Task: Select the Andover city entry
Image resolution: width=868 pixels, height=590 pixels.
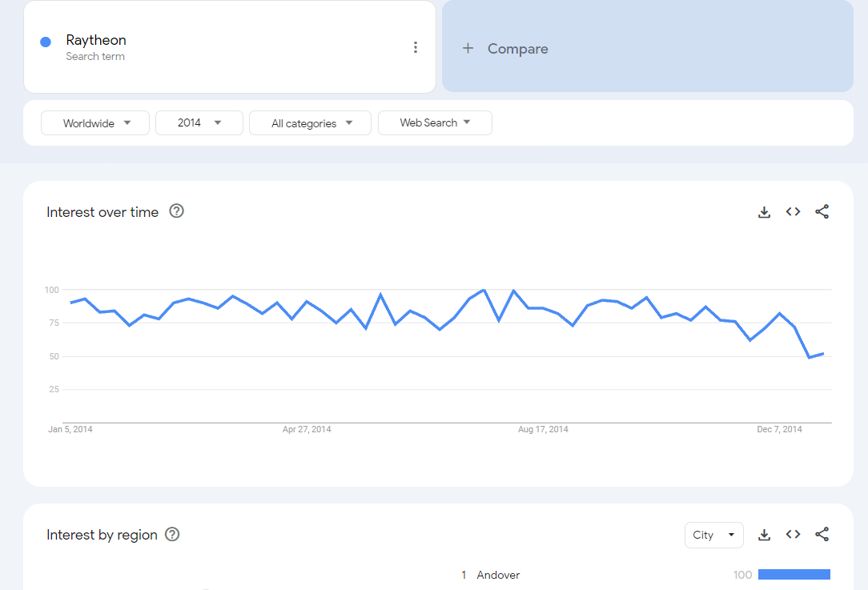Action: 498,575
